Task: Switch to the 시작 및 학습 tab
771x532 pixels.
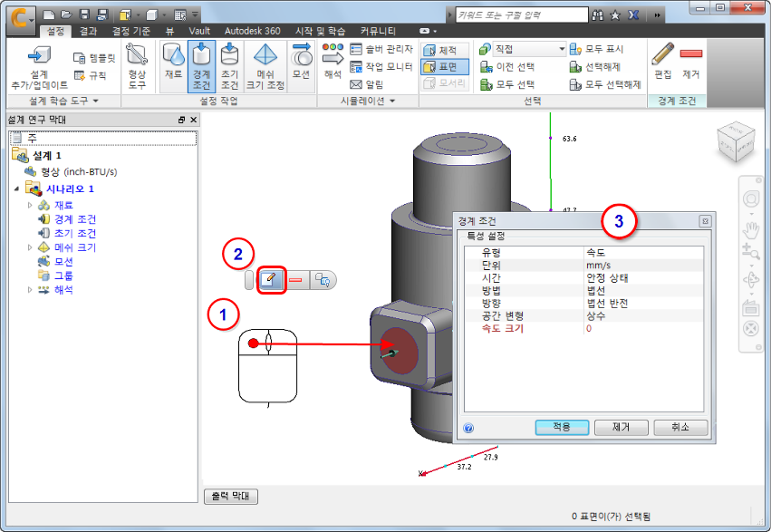Action: point(320,31)
